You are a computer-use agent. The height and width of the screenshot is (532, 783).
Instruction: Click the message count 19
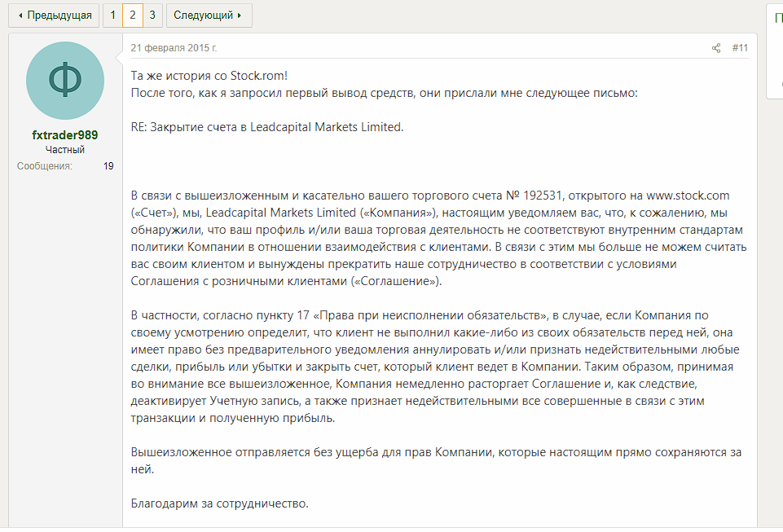pos(108,166)
